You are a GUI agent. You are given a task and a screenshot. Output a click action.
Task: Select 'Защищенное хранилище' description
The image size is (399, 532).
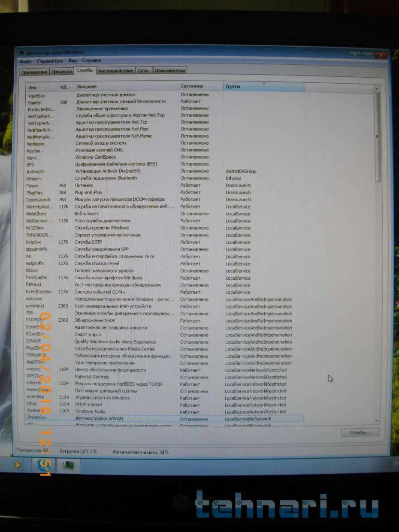102,109
